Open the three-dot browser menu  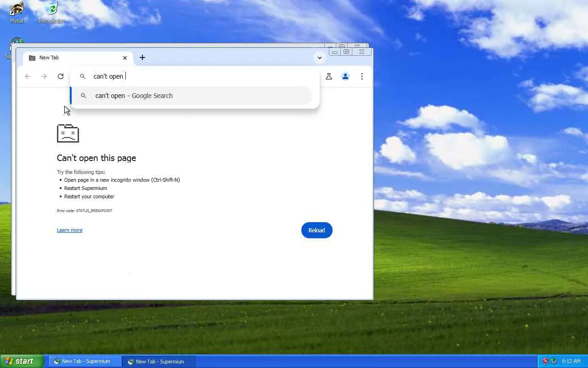point(362,76)
